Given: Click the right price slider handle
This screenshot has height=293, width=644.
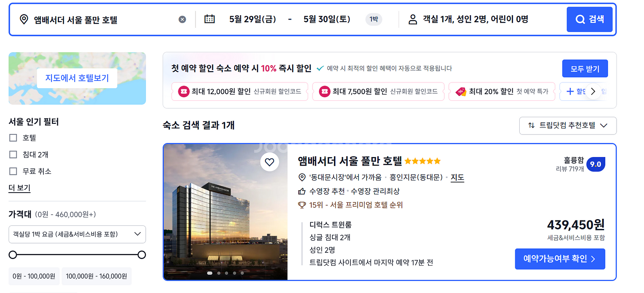Looking at the screenshot, I should [142, 255].
